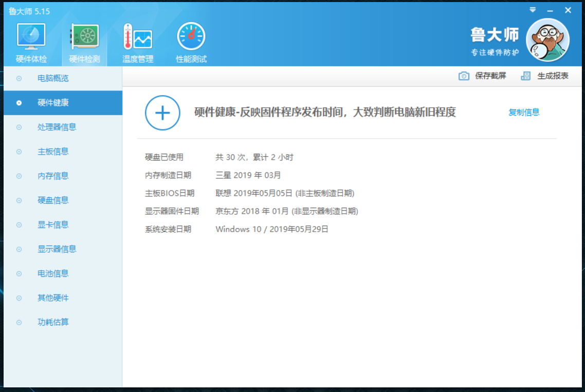
Task: Click the 内存制造日期 label
Action: 168,175
